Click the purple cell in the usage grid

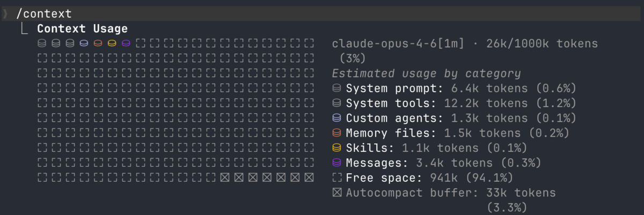[126, 43]
